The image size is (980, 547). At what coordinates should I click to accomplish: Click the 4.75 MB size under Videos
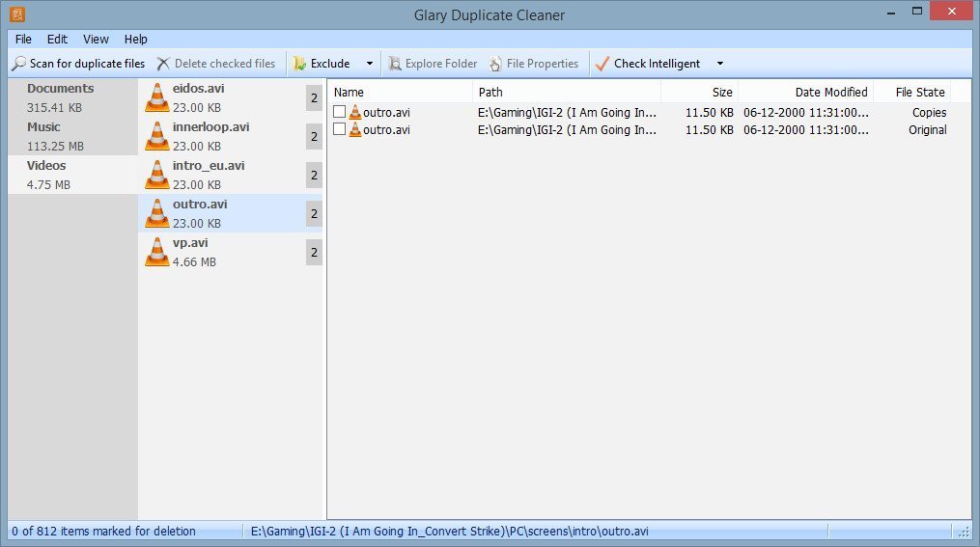click(48, 185)
